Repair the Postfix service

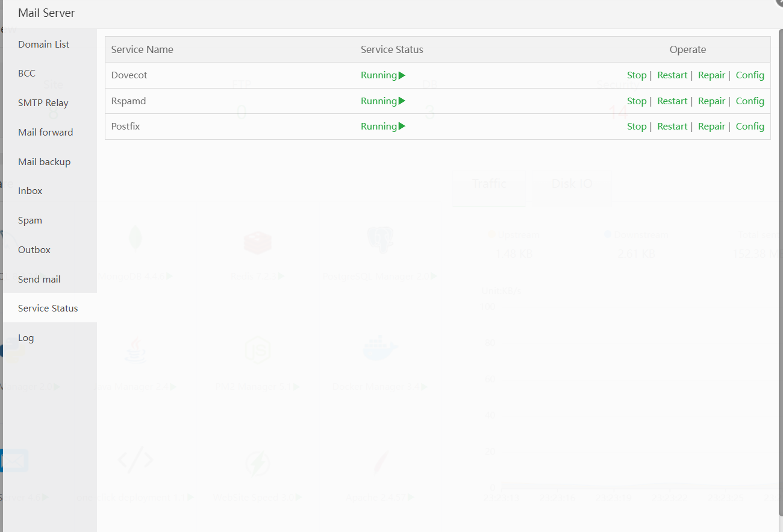pyautogui.click(x=711, y=127)
